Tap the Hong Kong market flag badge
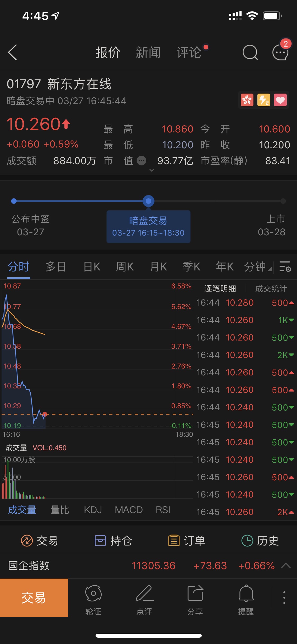 pyautogui.click(x=247, y=100)
